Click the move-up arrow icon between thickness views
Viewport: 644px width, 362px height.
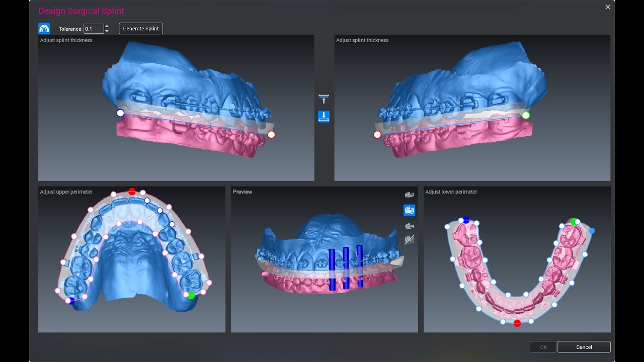tap(324, 99)
